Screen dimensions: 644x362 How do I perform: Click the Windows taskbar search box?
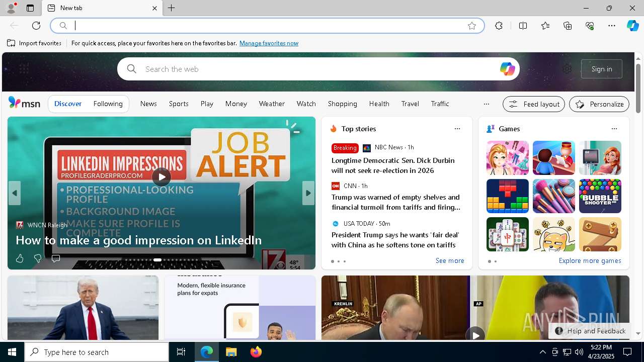[x=97, y=352]
